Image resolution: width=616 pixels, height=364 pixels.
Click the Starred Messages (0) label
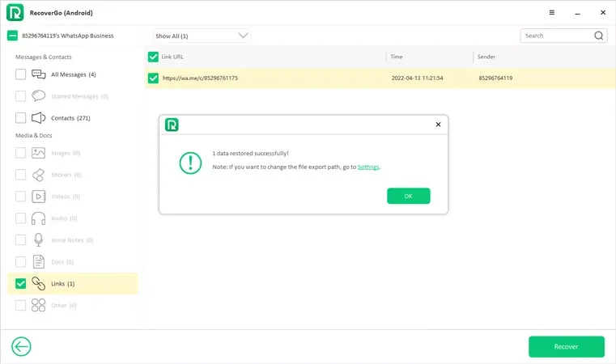(80, 96)
